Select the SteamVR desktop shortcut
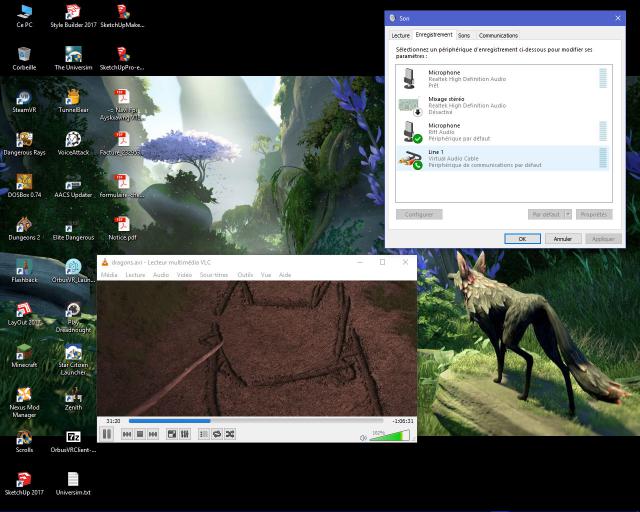This screenshot has width=640, height=512. click(x=24, y=101)
